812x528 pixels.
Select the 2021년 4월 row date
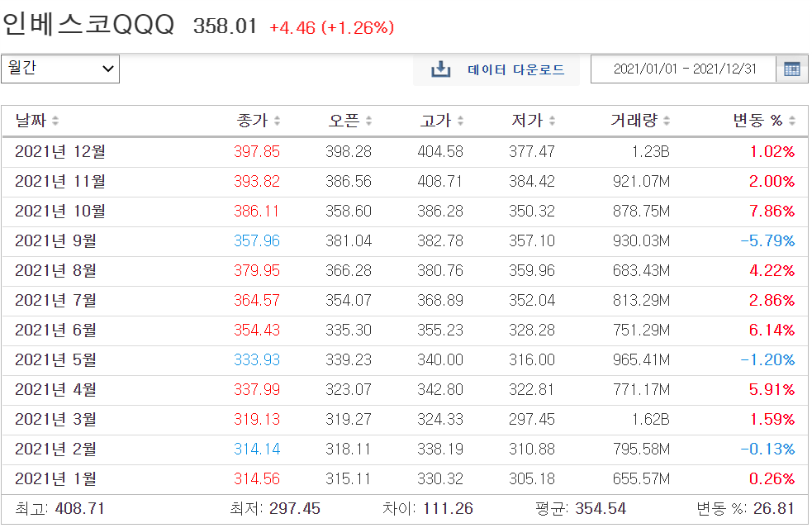pos(55,390)
